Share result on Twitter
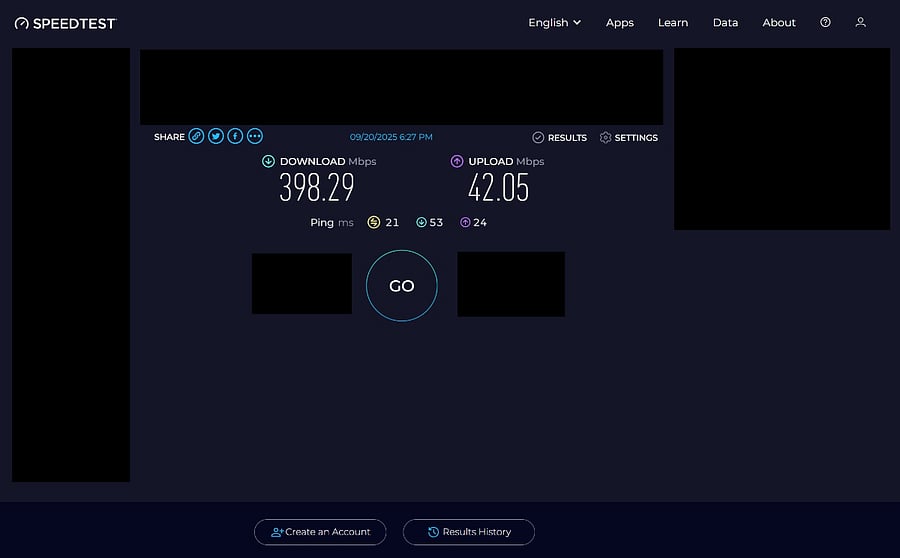900x558 pixels. 216,136
